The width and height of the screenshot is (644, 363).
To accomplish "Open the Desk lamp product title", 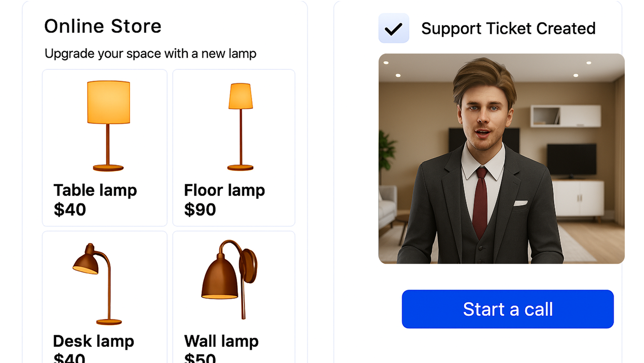I will [94, 341].
